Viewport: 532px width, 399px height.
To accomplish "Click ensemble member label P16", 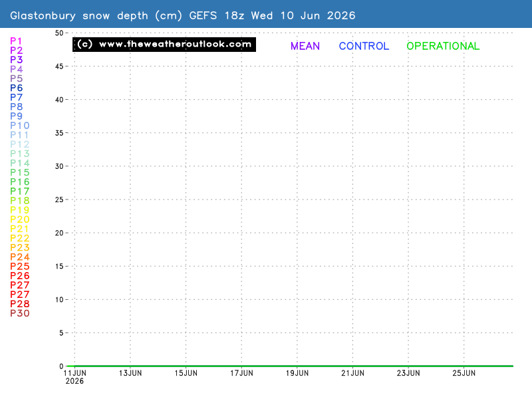I will click(20, 182).
